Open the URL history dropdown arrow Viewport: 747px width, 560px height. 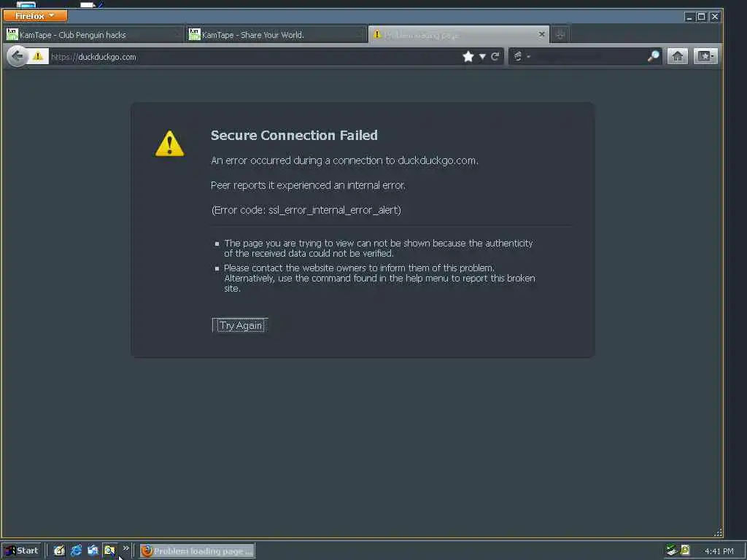483,57
